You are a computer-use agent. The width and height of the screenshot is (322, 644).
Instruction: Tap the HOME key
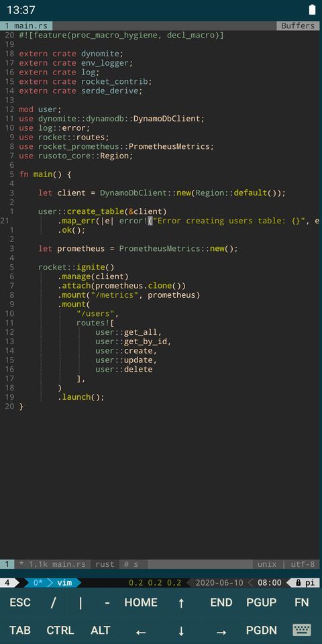point(141,602)
